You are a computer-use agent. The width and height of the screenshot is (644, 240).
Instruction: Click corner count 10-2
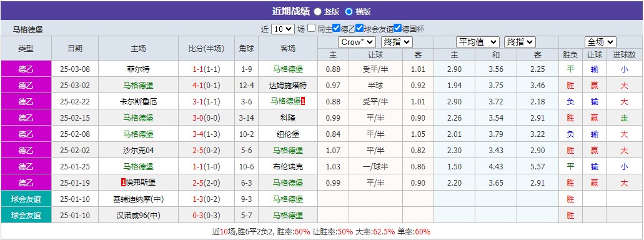tap(247, 134)
